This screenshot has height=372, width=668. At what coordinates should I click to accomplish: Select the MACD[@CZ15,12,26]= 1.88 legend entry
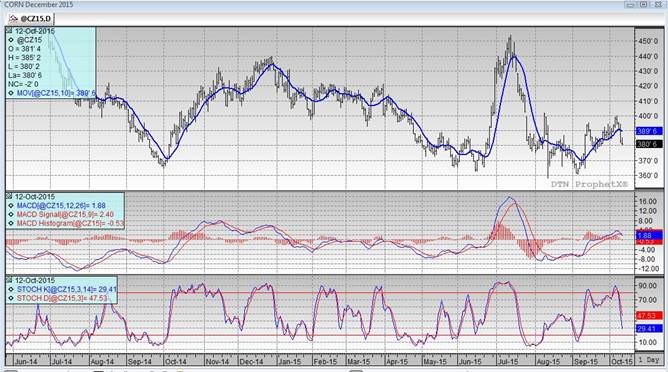point(61,206)
